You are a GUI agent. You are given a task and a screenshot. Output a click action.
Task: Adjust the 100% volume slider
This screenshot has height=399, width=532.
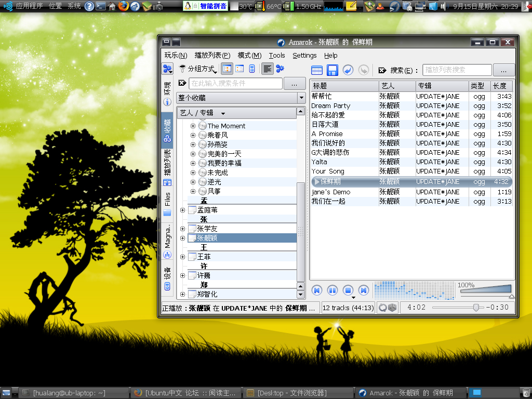point(486,291)
